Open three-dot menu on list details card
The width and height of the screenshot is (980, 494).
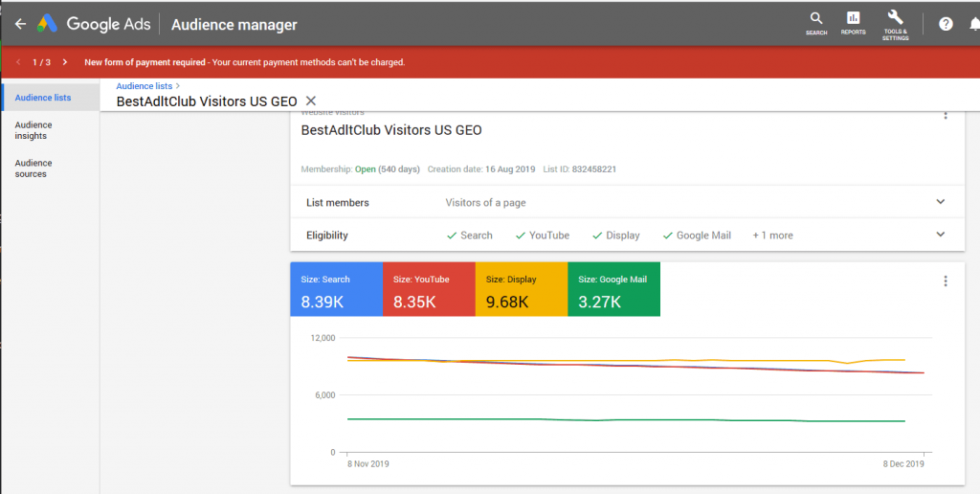[x=945, y=115]
